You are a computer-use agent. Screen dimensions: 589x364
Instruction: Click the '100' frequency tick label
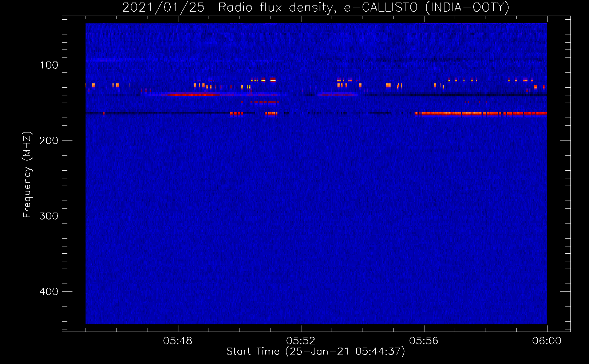(49, 65)
